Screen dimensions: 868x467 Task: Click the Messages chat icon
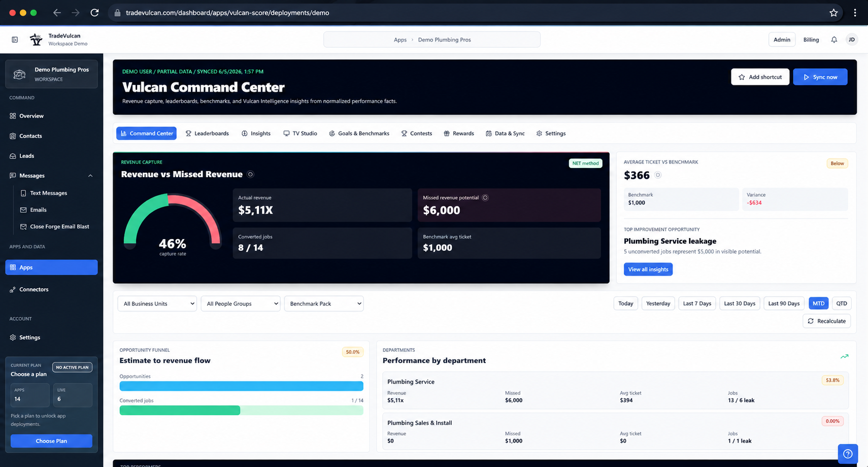pos(13,176)
